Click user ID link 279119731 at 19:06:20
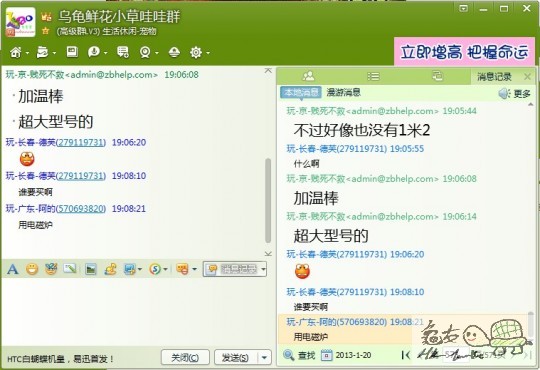This screenshot has width=540, height=370. (81, 142)
